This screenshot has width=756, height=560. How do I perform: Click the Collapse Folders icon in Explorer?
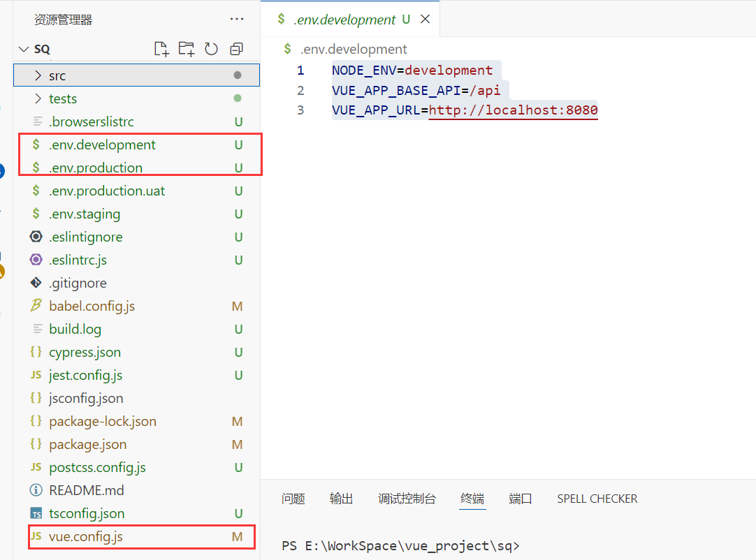point(236,49)
